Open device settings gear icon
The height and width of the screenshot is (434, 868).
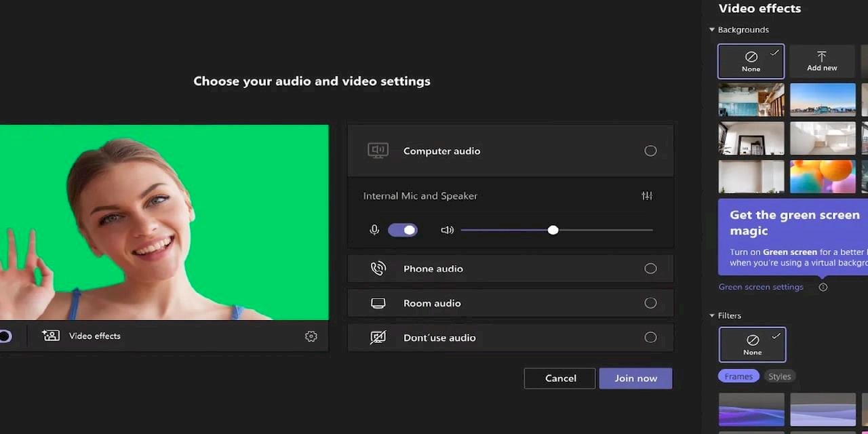[311, 336]
